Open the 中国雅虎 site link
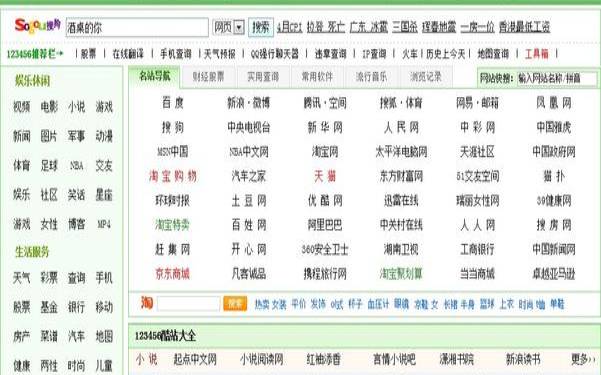Viewport: 601px width, 375px height. 553,127
